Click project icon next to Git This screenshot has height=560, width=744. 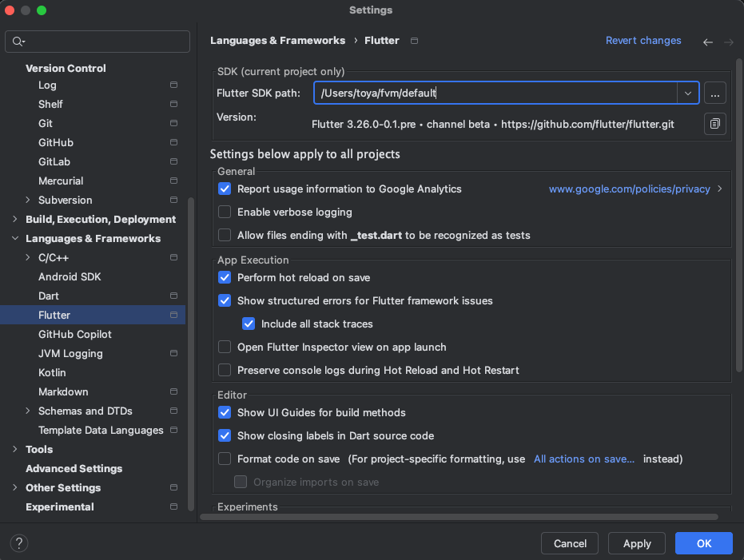pos(173,123)
